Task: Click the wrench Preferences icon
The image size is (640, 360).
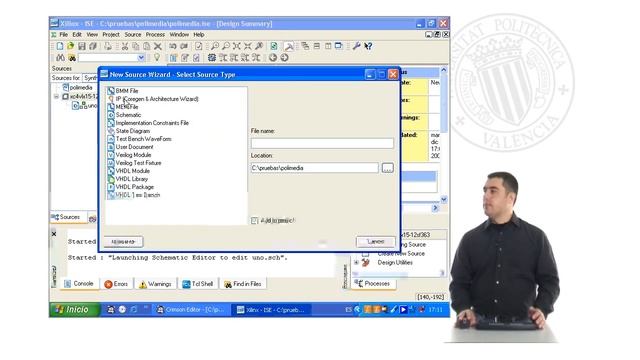Action: 356,46
